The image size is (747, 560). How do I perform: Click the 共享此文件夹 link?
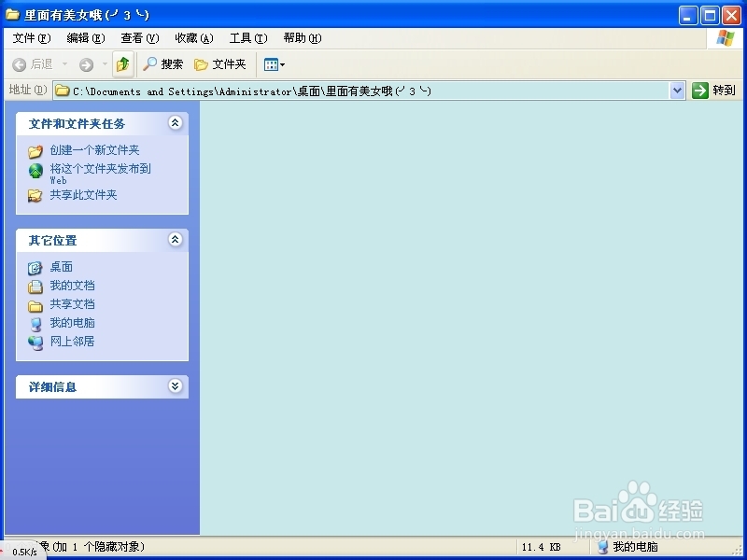[83, 195]
